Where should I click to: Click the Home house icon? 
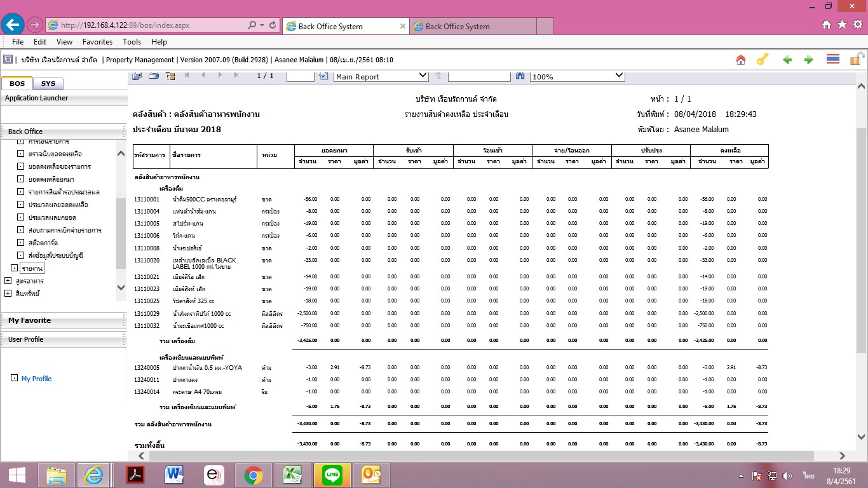pos(740,60)
